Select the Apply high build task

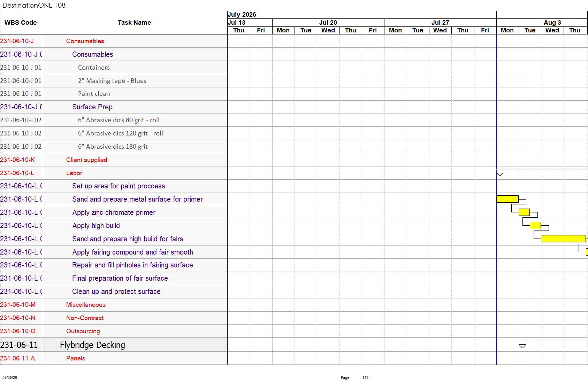[x=114, y=226]
